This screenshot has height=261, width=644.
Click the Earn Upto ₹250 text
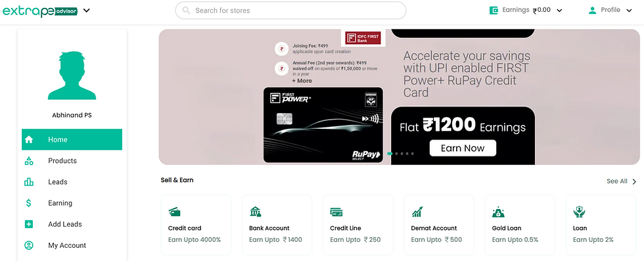(x=356, y=239)
